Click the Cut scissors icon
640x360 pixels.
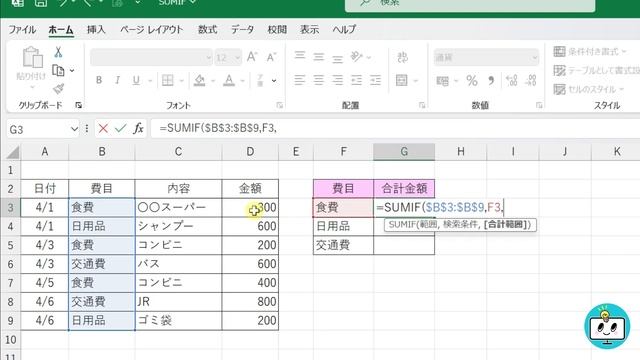coord(58,52)
